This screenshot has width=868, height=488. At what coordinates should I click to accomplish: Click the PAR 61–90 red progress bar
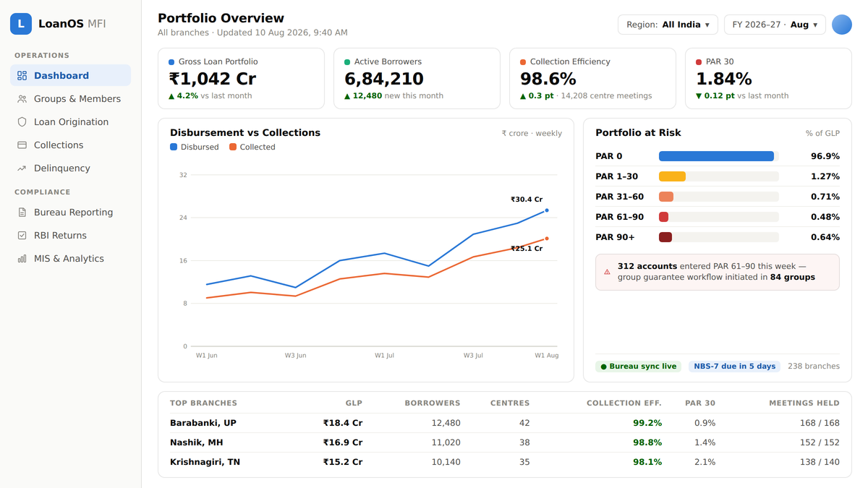(663, 217)
